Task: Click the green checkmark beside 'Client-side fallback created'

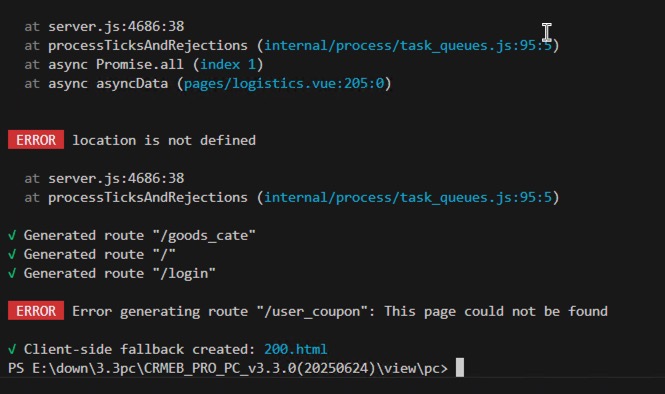Action: [x=12, y=349]
